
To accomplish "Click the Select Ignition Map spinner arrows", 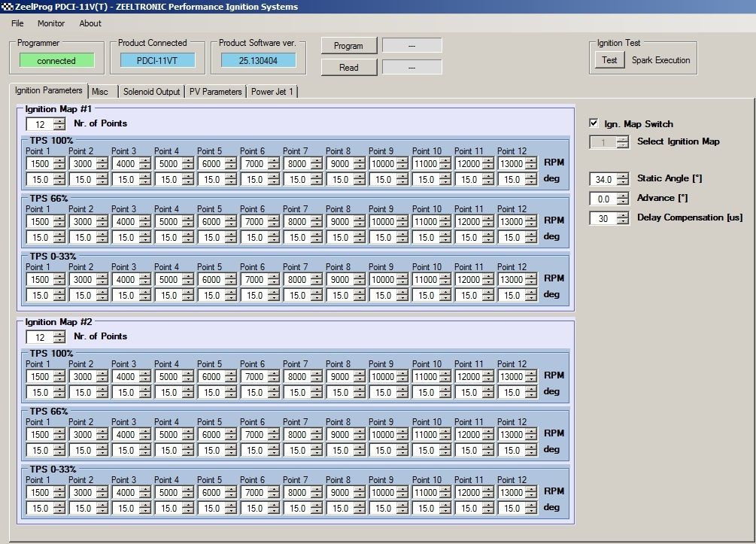I will [623, 142].
